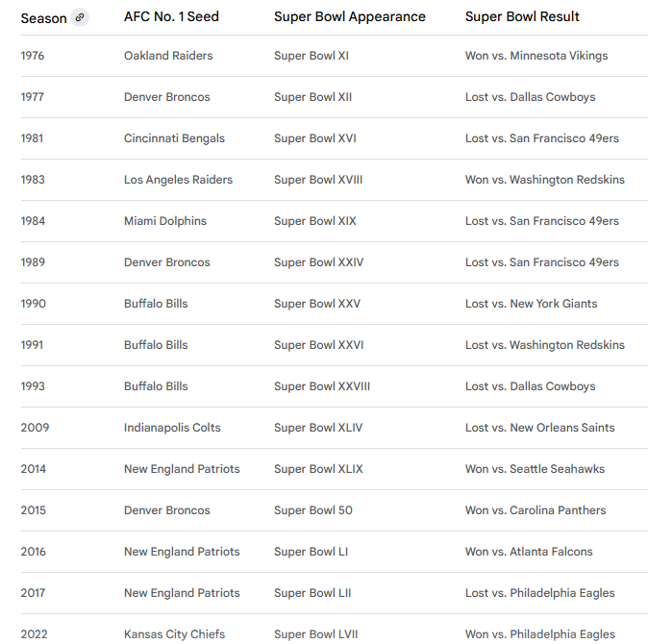Click the link icon beside Season header
The width and height of the screenshot is (648, 644).
(80, 17)
